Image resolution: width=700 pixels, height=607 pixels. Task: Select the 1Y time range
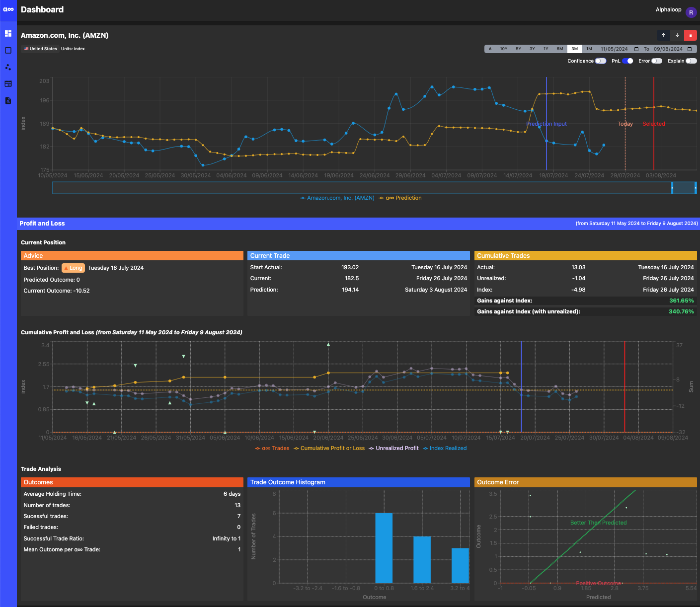(546, 49)
